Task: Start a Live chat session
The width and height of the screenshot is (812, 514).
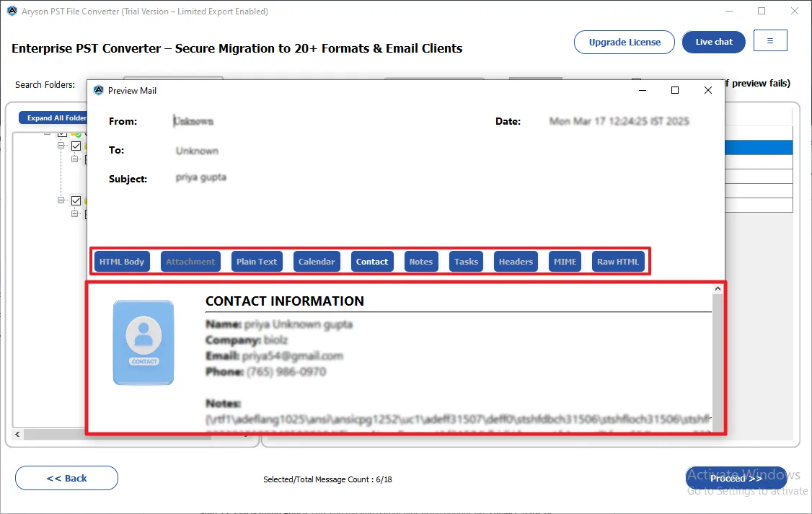Action: 714,42
